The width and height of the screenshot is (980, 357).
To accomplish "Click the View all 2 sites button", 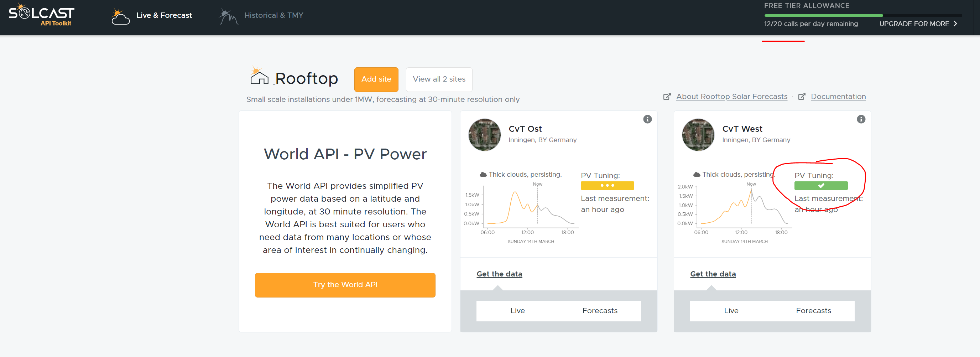I will click(439, 79).
